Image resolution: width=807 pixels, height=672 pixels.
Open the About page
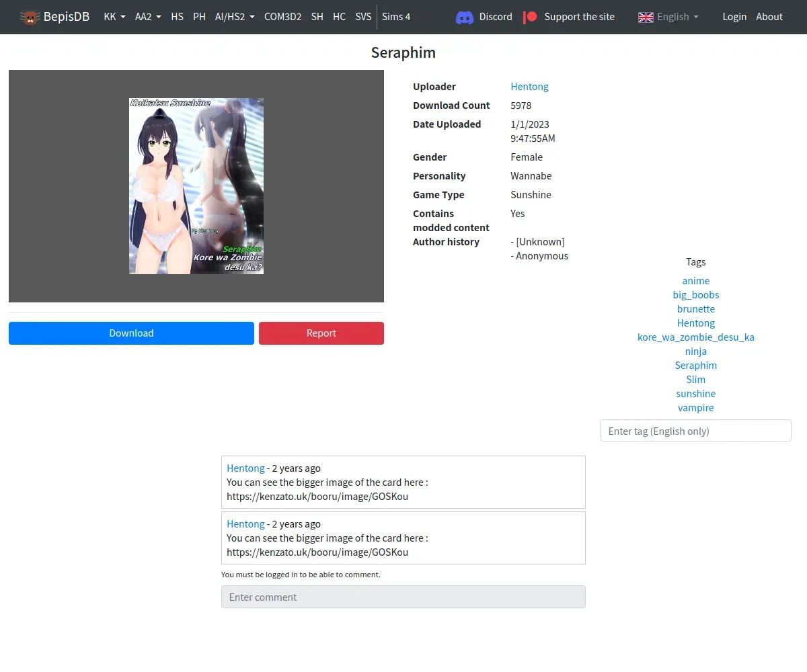click(x=769, y=17)
